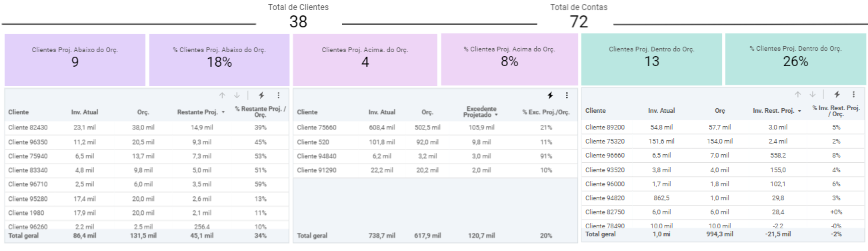868x251 pixels.
Task: Open three-dot menu of middle table
Action: pos(567,95)
